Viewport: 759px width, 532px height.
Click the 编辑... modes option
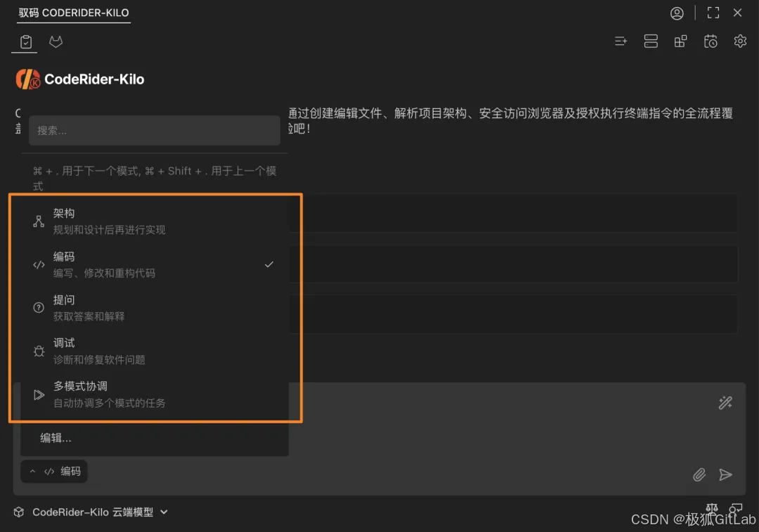click(56, 438)
